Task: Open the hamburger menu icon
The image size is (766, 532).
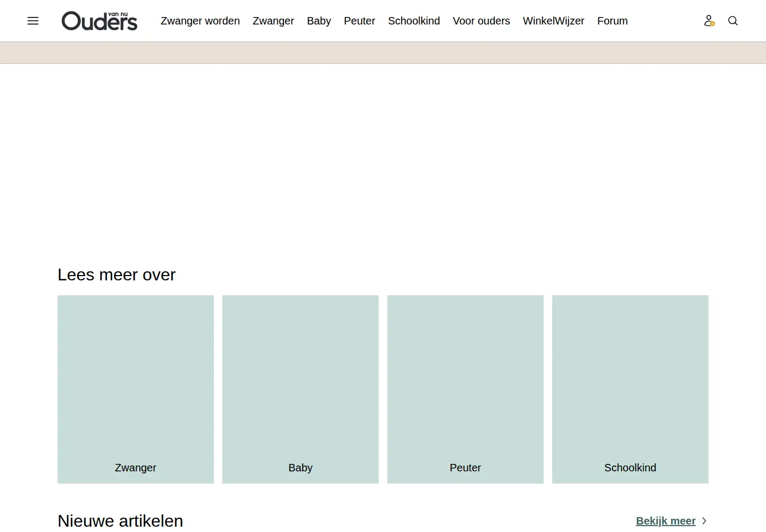Action: (x=33, y=21)
